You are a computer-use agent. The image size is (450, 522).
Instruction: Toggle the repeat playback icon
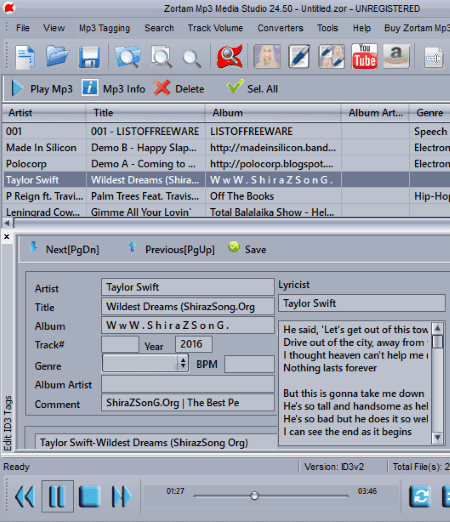click(420, 496)
